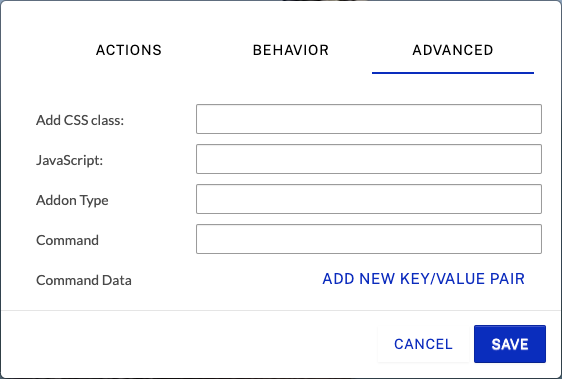The width and height of the screenshot is (562, 379).
Task: Click the 'Command' label text
Action: [67, 240]
